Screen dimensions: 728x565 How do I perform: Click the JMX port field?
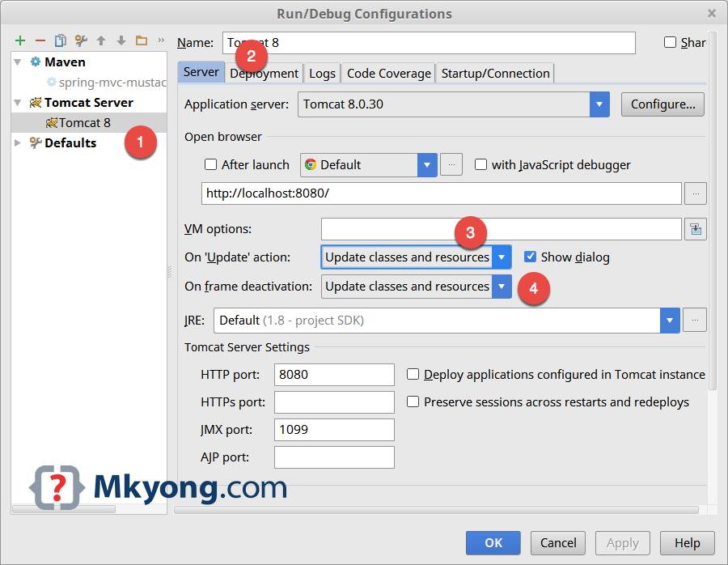[334, 430]
